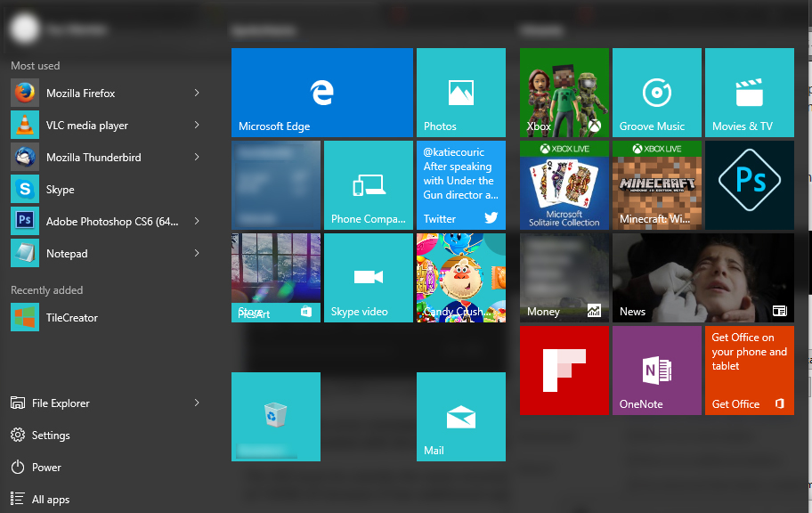The image size is (812, 513).
Task: Open the OneNote tile
Action: [657, 370]
